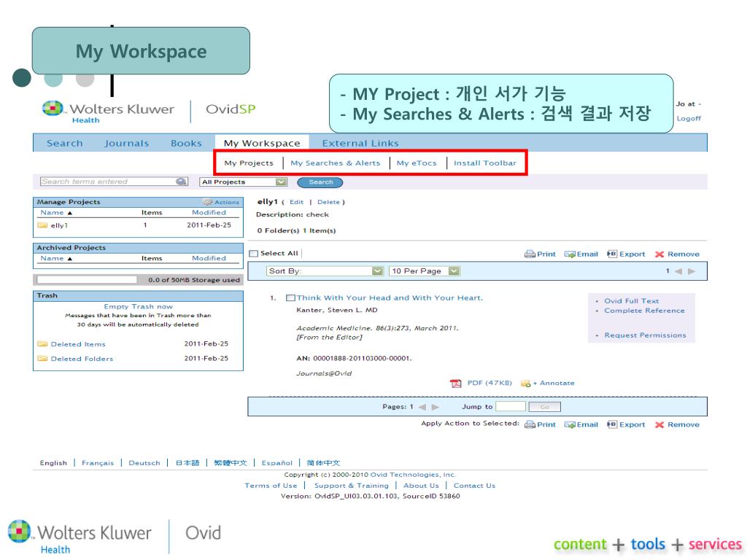Switch language to Deutsch
Image resolution: width=747 pixels, height=560 pixels.
tap(144, 463)
